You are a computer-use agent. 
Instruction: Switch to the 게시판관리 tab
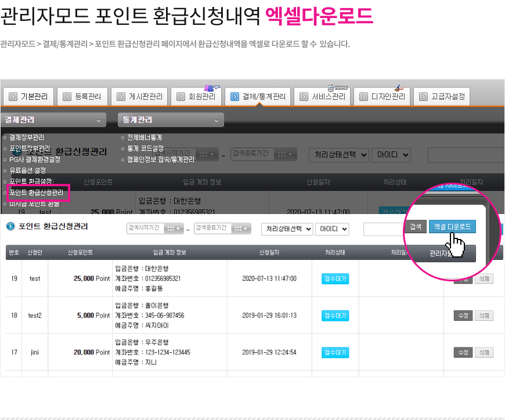[x=139, y=96]
